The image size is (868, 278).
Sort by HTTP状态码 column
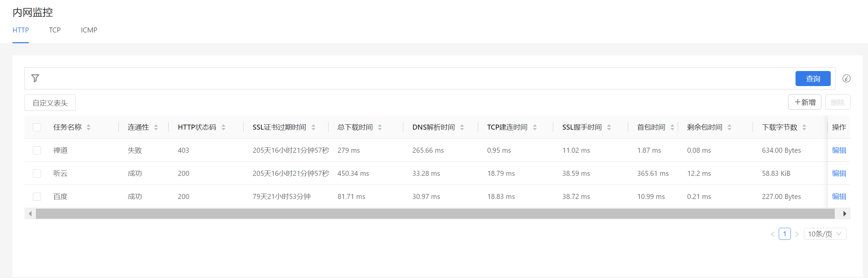[223, 127]
